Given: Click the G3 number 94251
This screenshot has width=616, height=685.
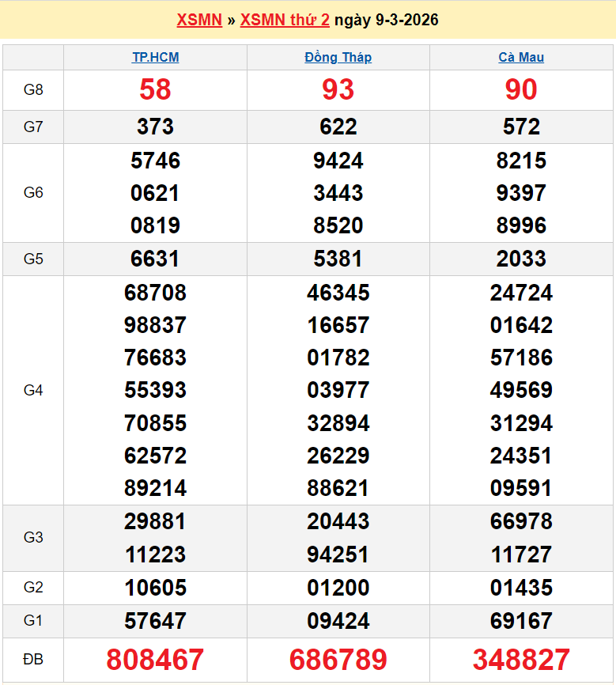Looking at the screenshot, I should click(x=338, y=554).
